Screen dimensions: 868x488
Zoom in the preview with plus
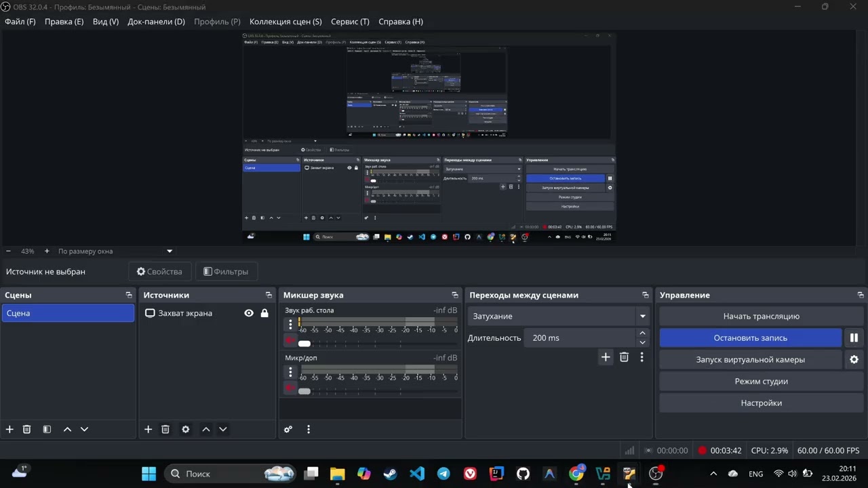[47, 251]
